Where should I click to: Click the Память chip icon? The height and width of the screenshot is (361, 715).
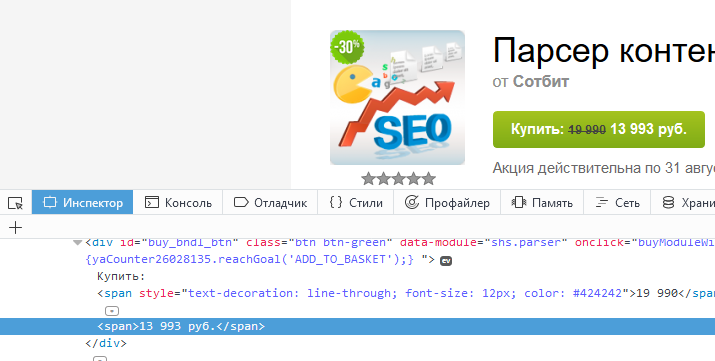point(518,202)
